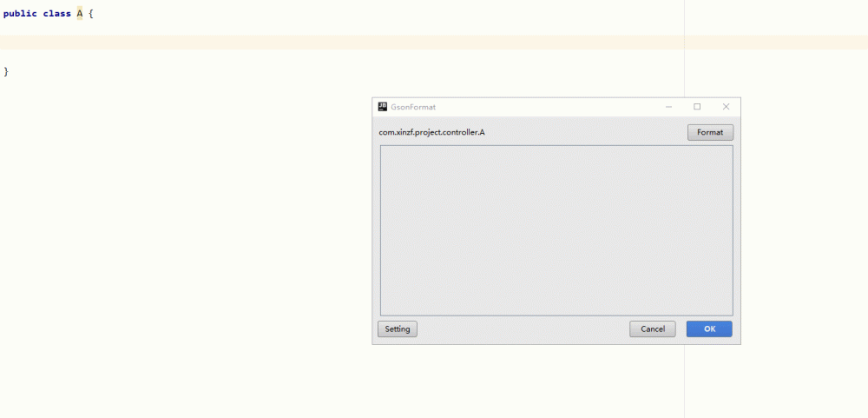This screenshot has height=418, width=868.
Task: Click the JetBrains icon in dialog title
Action: 383,106
